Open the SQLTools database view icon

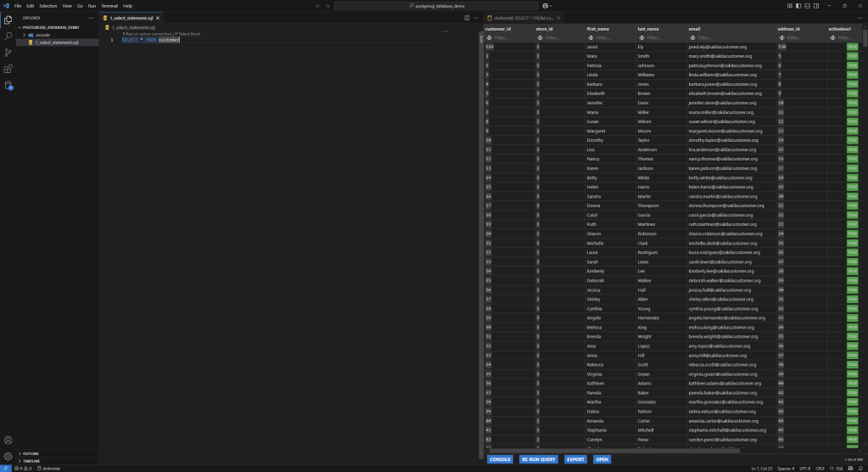pos(8,86)
